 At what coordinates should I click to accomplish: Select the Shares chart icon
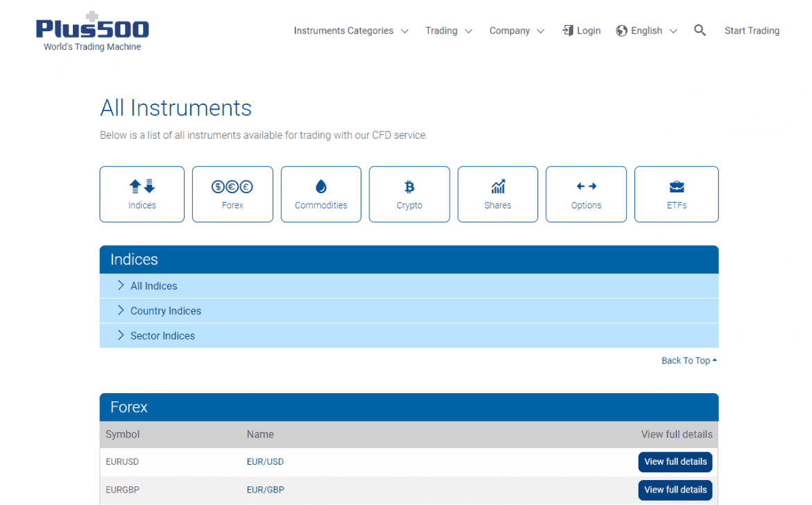click(498, 186)
